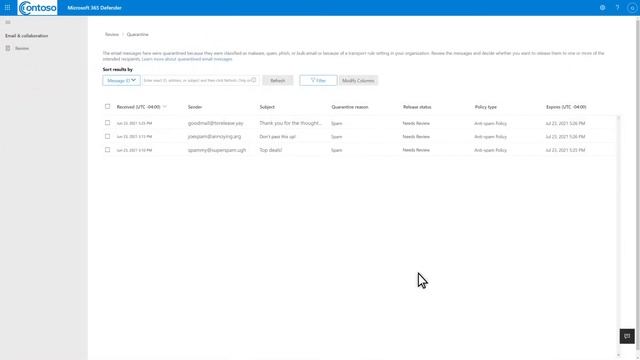The width and height of the screenshot is (640, 360).
Task: Click the table's vertical scrollbar
Action: click(618, 236)
